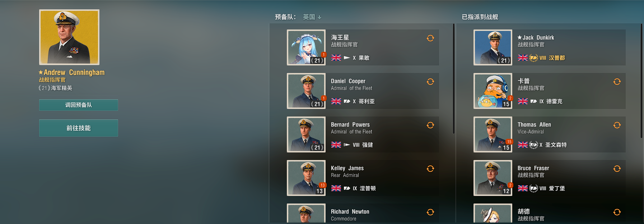644x224 pixels.
Task: Click swap icon for 卡普 commander
Action: 617,82
